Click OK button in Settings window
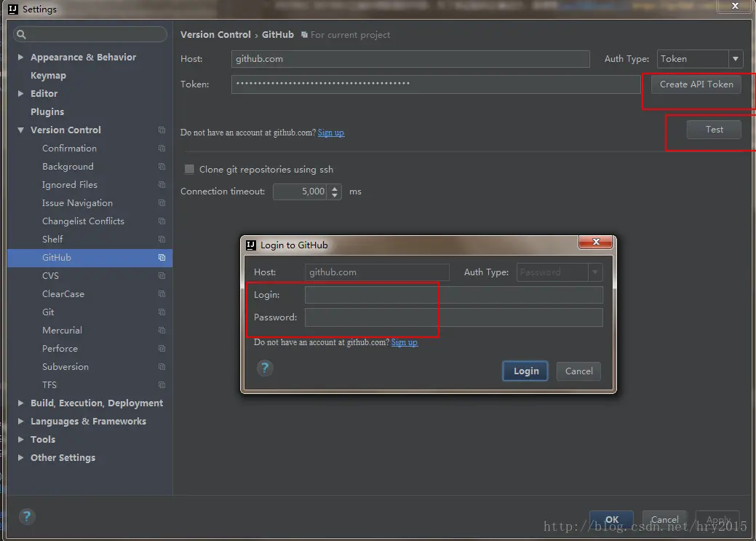Viewport: 756px width, 541px height. pyautogui.click(x=611, y=519)
